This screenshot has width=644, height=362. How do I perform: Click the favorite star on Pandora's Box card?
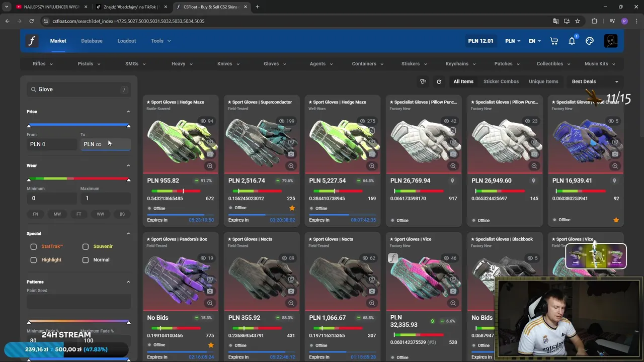coord(211,345)
